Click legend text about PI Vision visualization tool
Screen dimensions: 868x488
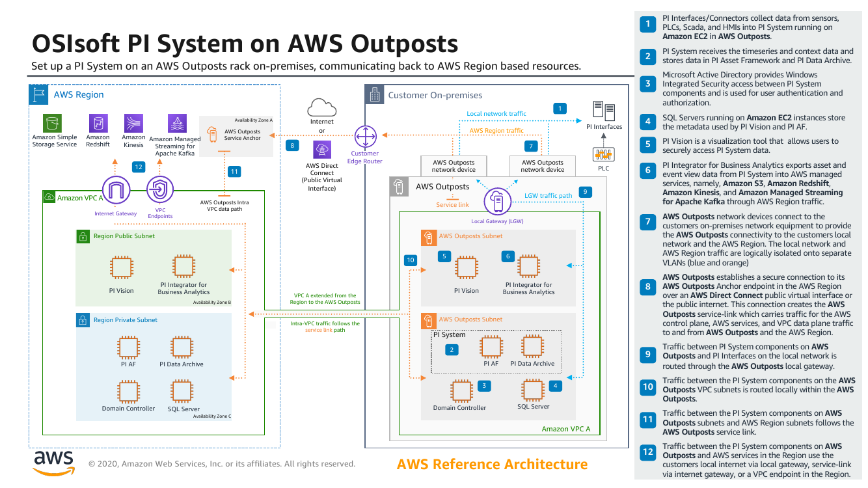(x=750, y=146)
